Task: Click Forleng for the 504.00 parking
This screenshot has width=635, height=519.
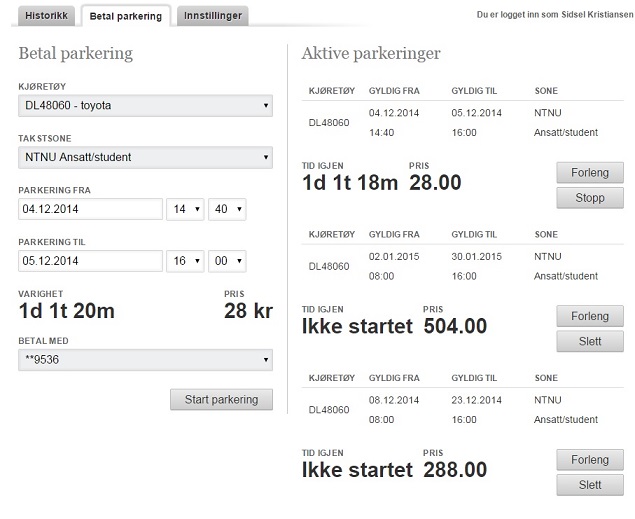Action: click(x=590, y=316)
